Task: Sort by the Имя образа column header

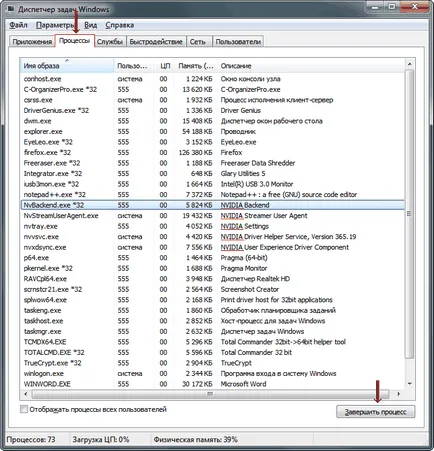Action: tap(67, 66)
